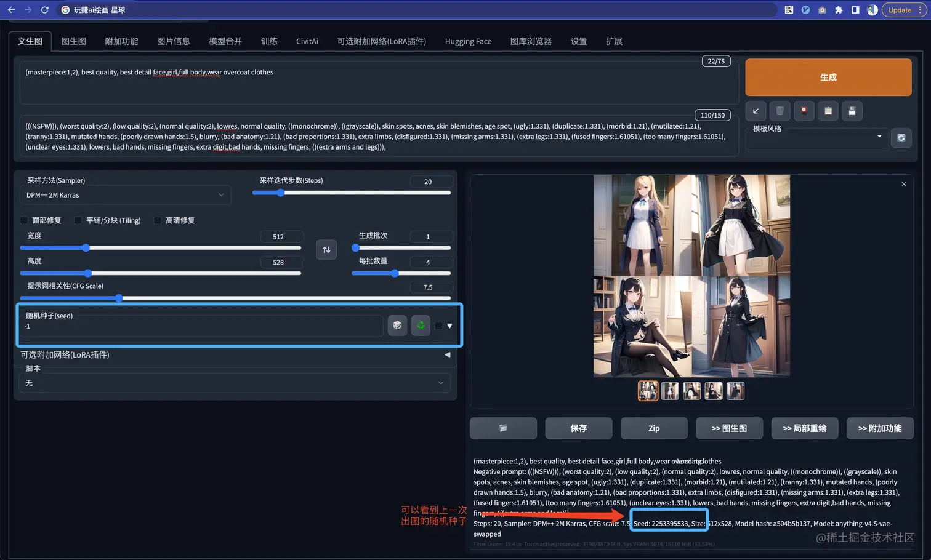
Task: Open the CivitAi tab
Action: [x=307, y=41]
